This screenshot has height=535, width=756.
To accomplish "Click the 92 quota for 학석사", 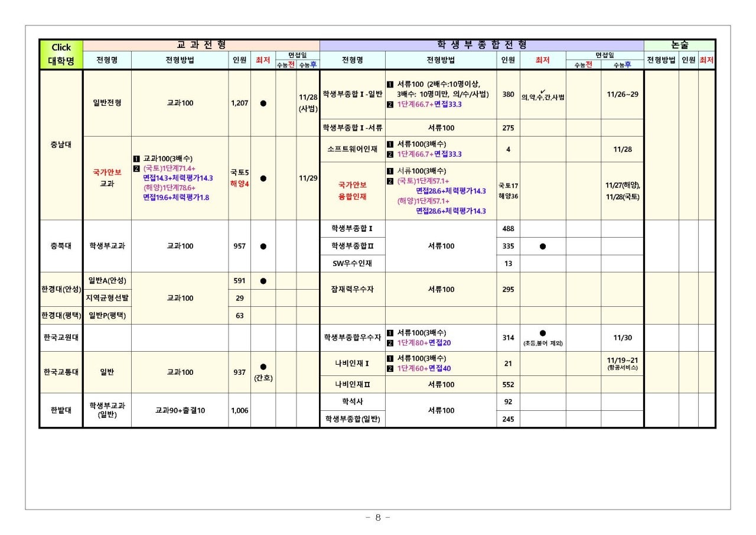I will coord(508,401).
